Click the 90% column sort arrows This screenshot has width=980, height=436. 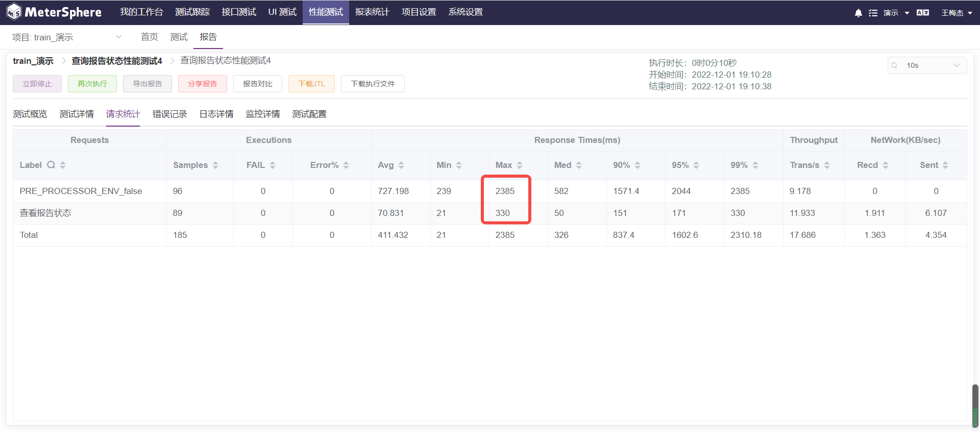pos(638,165)
